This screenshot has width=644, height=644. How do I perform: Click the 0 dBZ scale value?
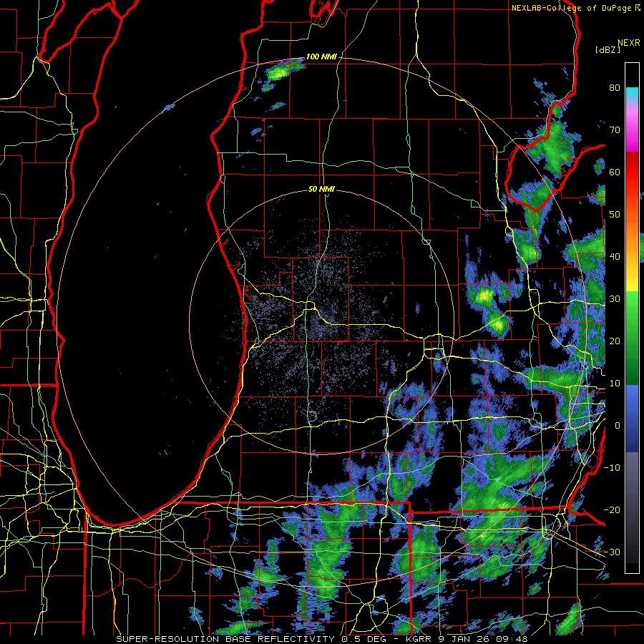(618, 426)
